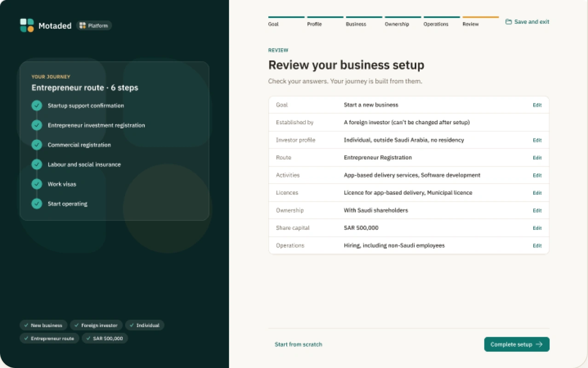Screen dimensions: 588x368
Task: Click Save and exit
Action: (x=527, y=22)
